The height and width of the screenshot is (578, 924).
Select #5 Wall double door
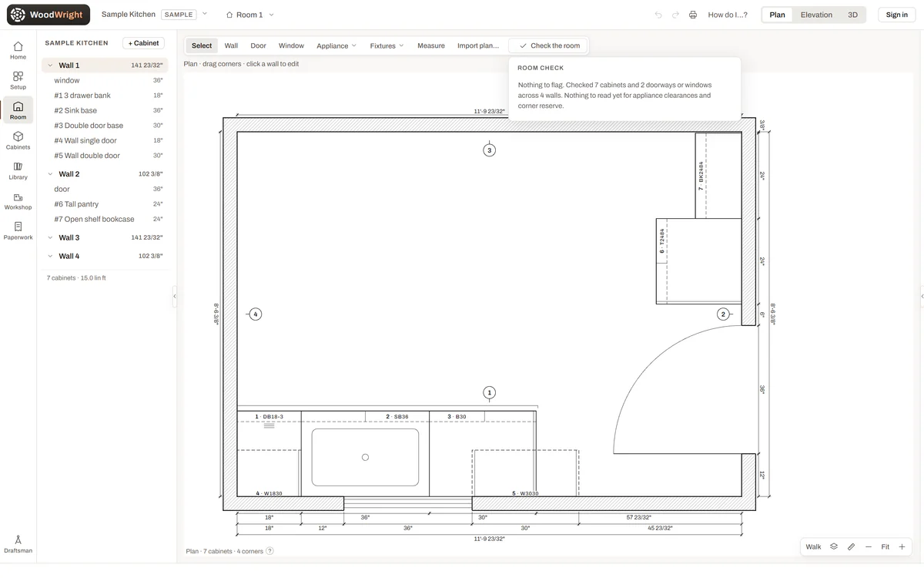tap(105, 156)
